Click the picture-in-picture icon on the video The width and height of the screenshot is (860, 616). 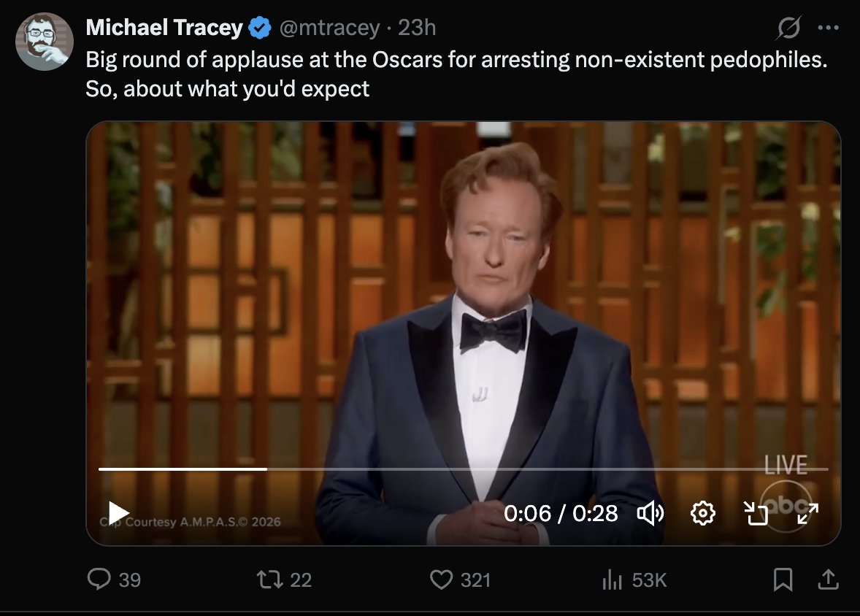(x=756, y=513)
